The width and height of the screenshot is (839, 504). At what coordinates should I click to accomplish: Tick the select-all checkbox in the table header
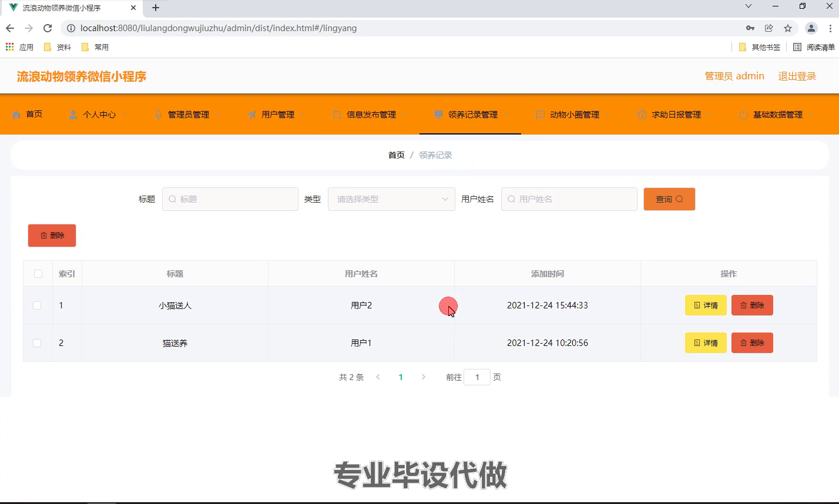[x=38, y=274]
